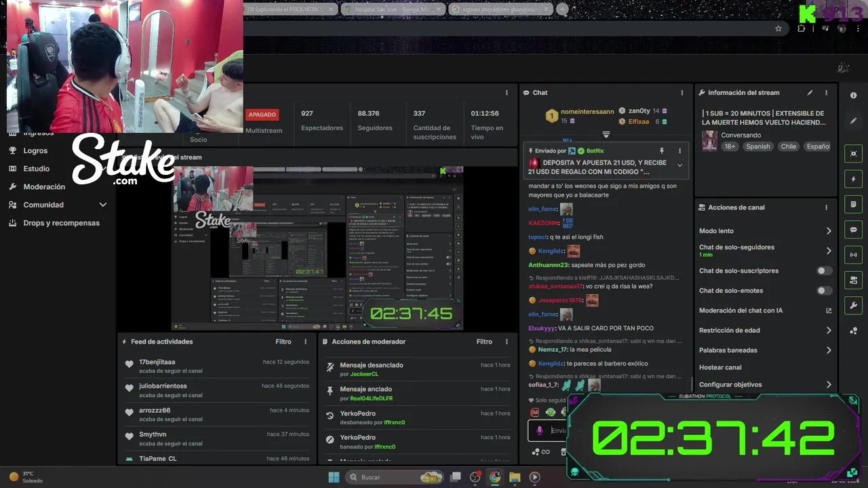The height and width of the screenshot is (488, 868).
Task: Click the chat bubble quick action icon
Action: point(853,230)
